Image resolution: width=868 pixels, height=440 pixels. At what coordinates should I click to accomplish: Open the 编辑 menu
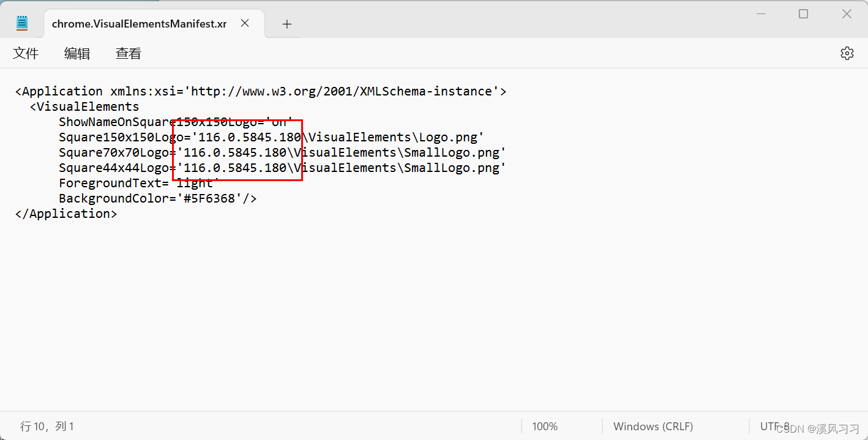pos(77,53)
